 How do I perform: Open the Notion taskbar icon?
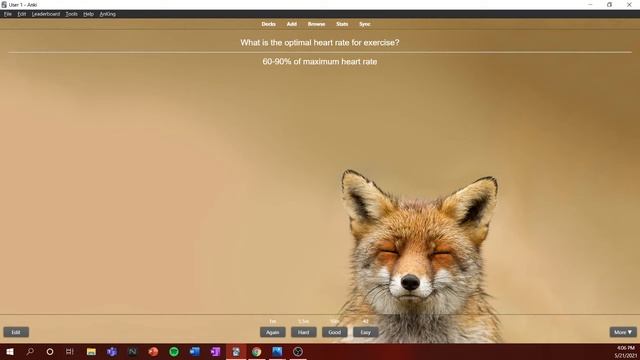point(133,351)
